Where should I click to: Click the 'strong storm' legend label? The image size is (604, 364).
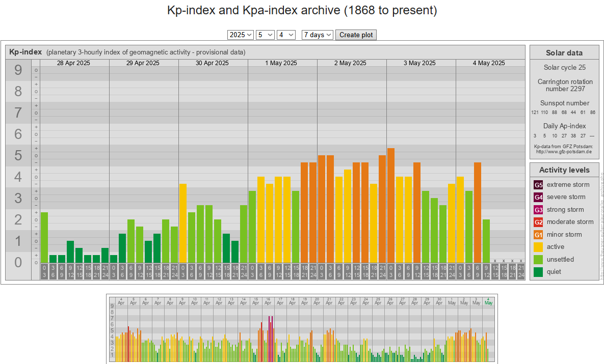point(565,210)
